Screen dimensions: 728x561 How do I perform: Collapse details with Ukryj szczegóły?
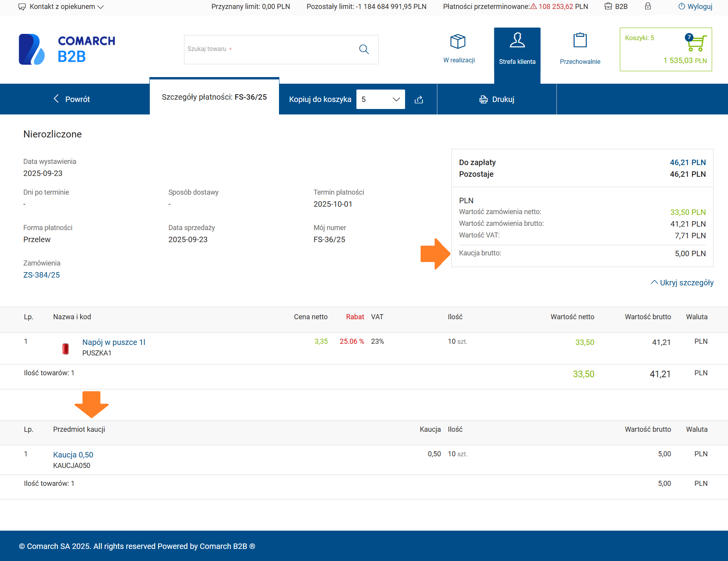coord(682,283)
